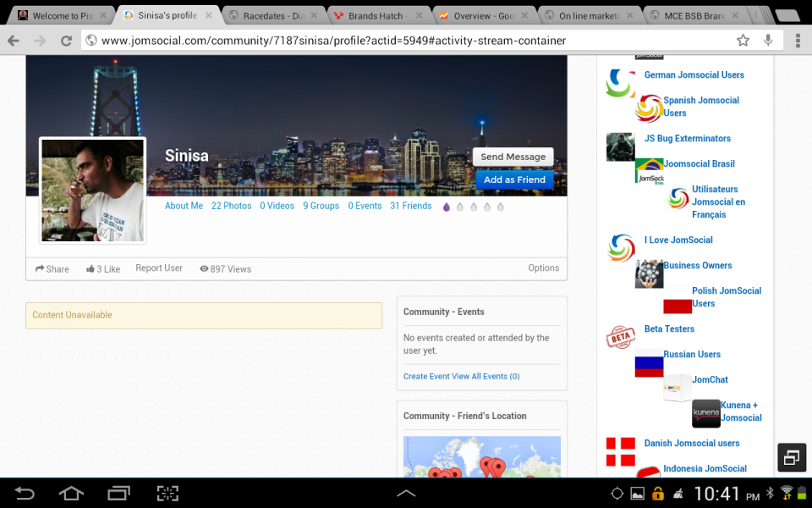The width and height of the screenshot is (812, 508).
Task: Click the JS Bug Exterminators avatar icon
Action: [620, 146]
